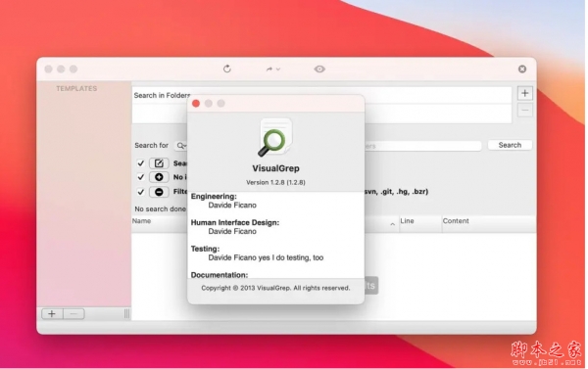Click the Engineering credits heading

click(x=214, y=197)
